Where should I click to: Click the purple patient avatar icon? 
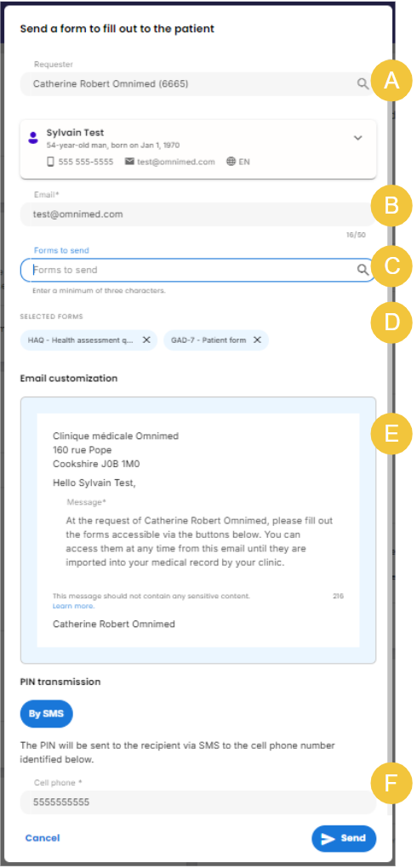[x=32, y=137]
